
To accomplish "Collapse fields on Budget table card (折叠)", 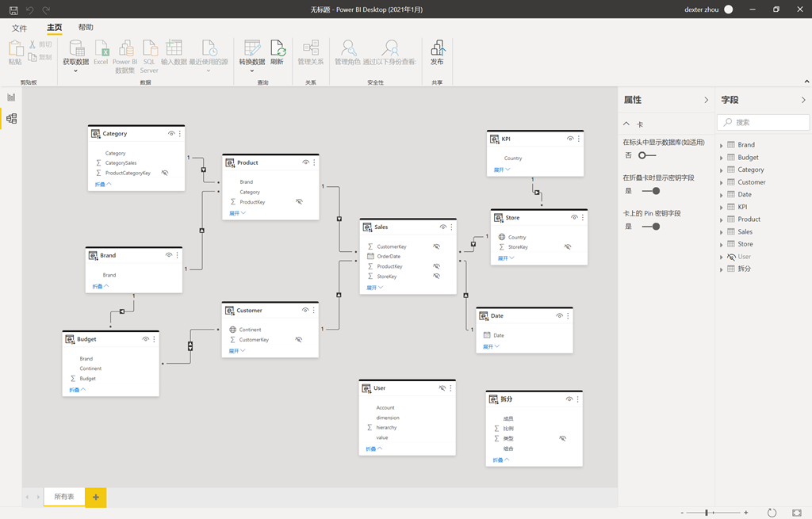I will [78, 390].
